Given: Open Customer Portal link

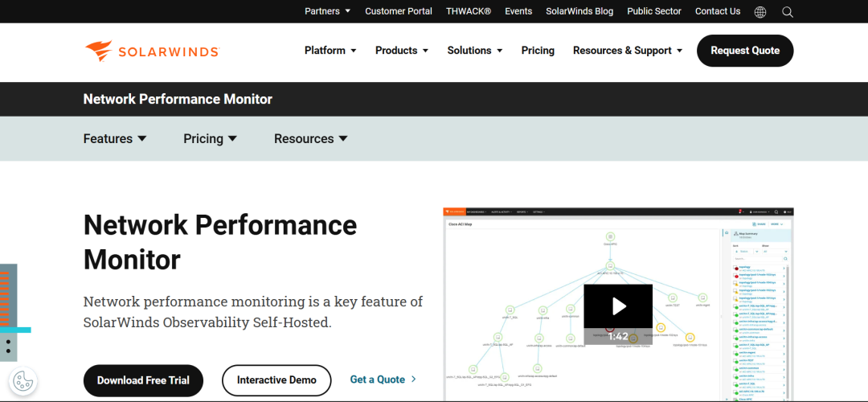Looking at the screenshot, I should [399, 11].
